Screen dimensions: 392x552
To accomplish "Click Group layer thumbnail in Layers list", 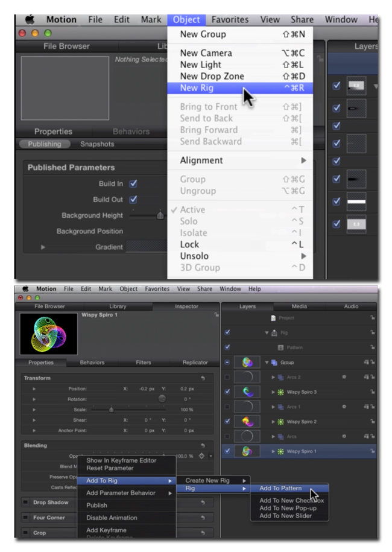I will pyautogui.click(x=247, y=362).
